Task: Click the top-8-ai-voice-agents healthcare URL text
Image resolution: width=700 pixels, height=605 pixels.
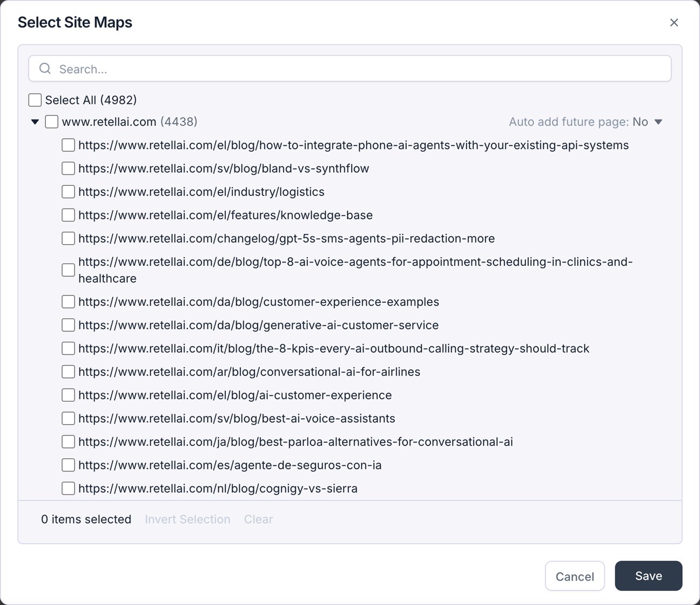Action: [355, 270]
